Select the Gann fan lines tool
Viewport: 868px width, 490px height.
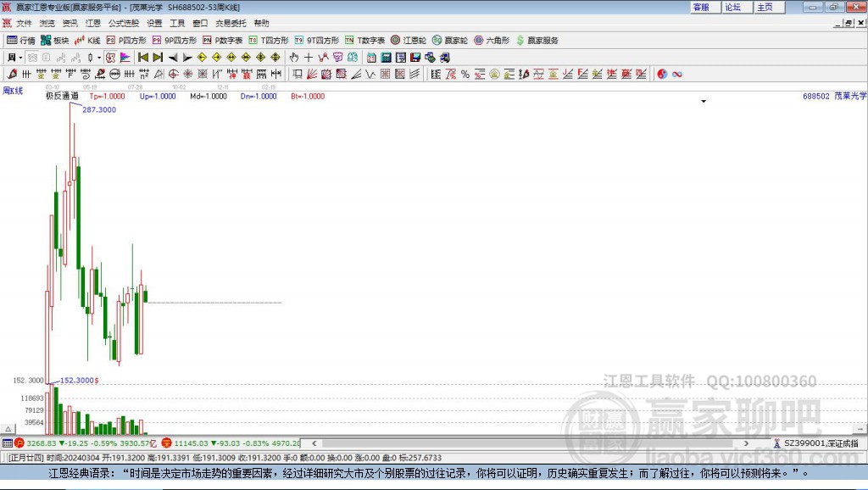pos(312,75)
